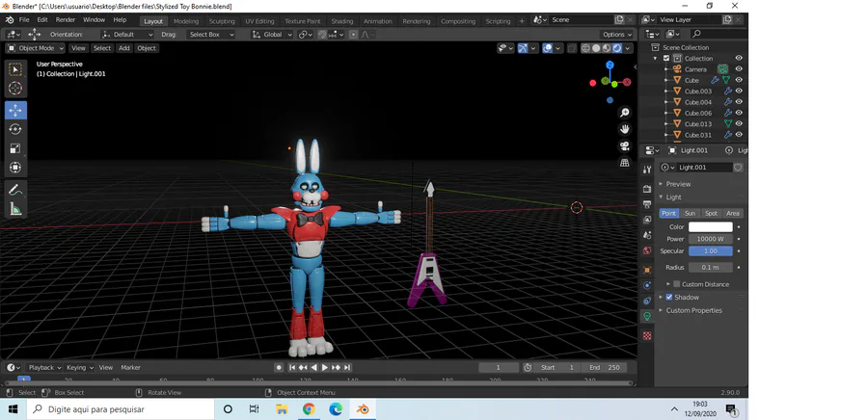Open the light Color swatch
This screenshot has height=420, width=868.
pos(710,227)
